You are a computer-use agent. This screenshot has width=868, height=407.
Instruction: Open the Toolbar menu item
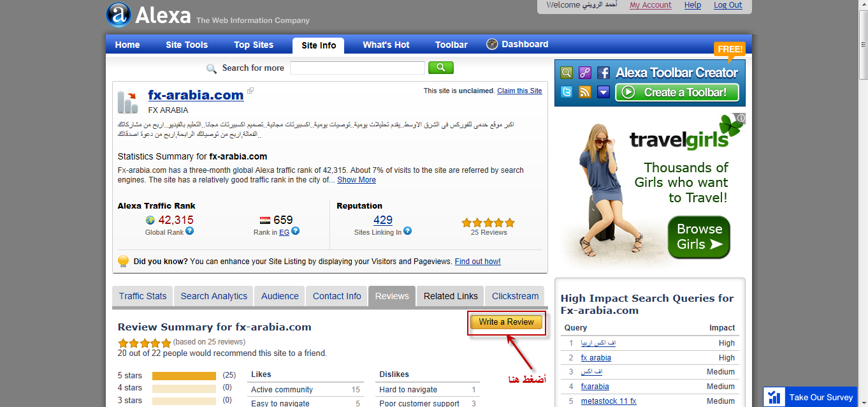[451, 45]
